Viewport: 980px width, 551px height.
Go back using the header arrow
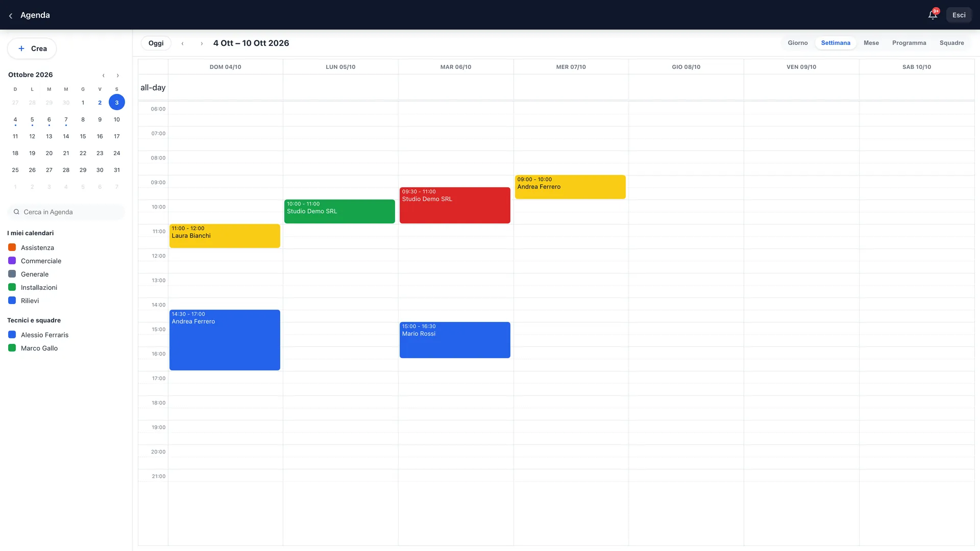(11, 15)
